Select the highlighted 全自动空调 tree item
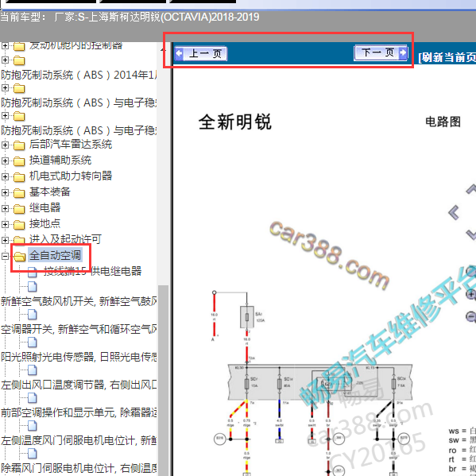Image resolution: width=476 pixels, height=476 pixels. [x=55, y=255]
